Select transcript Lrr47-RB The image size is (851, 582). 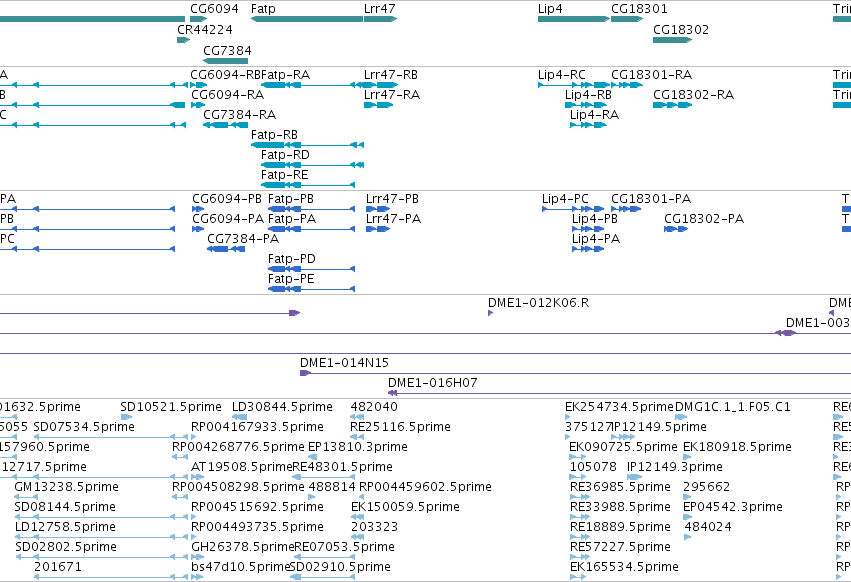(x=391, y=75)
